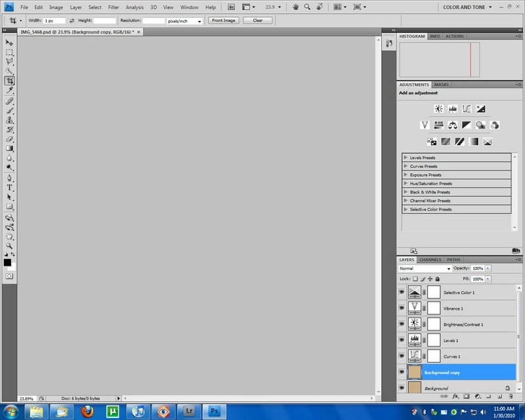
Task: Expand Hue/Saturation Presets
Action: coord(406,184)
